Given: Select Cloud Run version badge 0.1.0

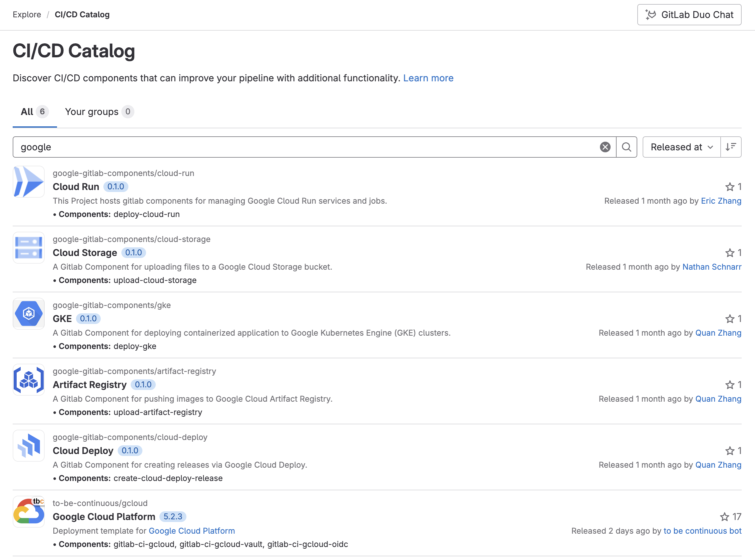Looking at the screenshot, I should click(116, 187).
